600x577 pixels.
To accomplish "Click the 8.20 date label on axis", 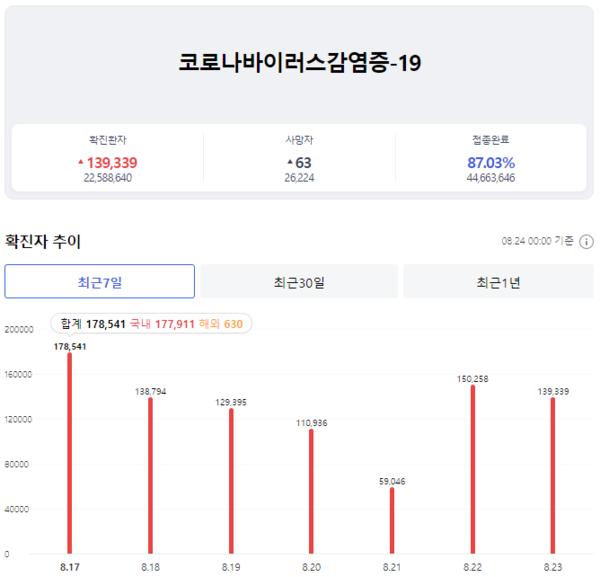I will tap(311, 567).
